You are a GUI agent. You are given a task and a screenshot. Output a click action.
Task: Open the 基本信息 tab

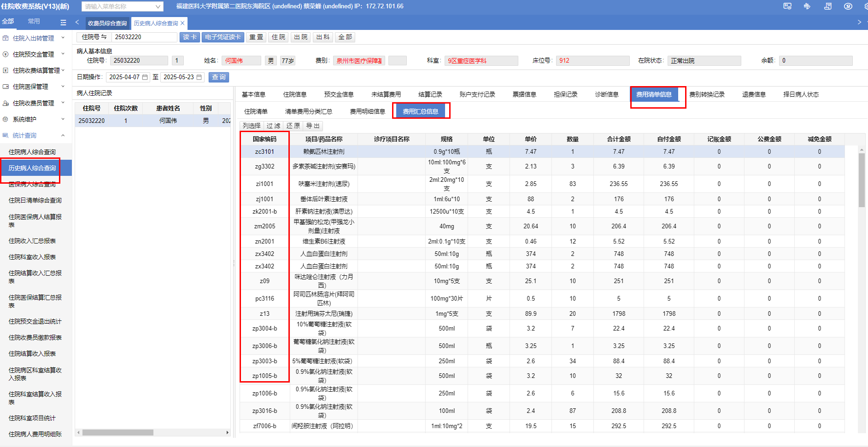253,94
